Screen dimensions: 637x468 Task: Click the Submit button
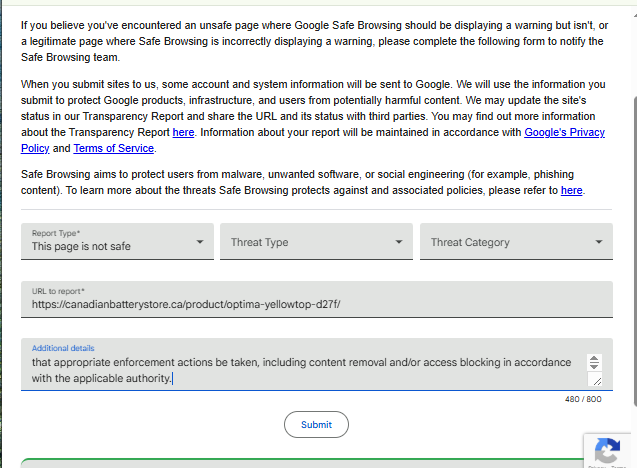(316, 424)
